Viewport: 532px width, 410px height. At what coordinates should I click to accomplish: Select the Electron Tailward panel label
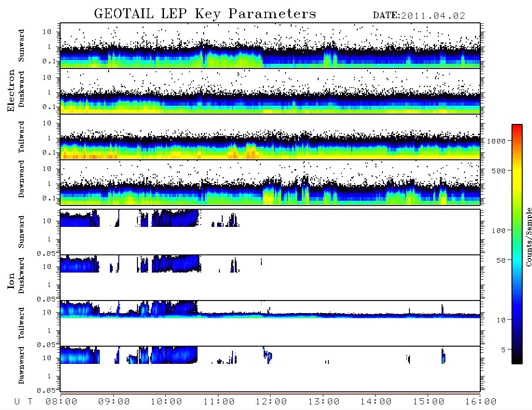[21, 137]
